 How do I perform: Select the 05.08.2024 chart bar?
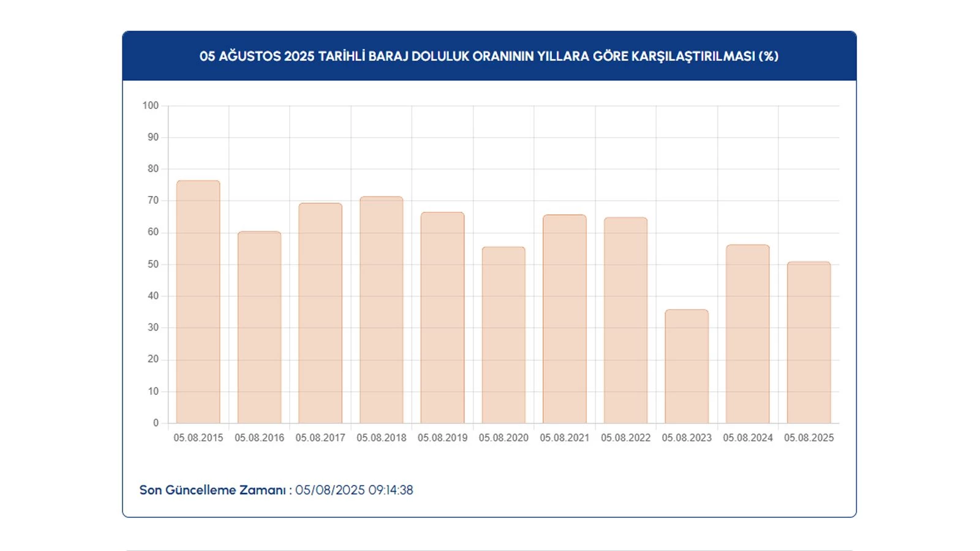pos(747,334)
